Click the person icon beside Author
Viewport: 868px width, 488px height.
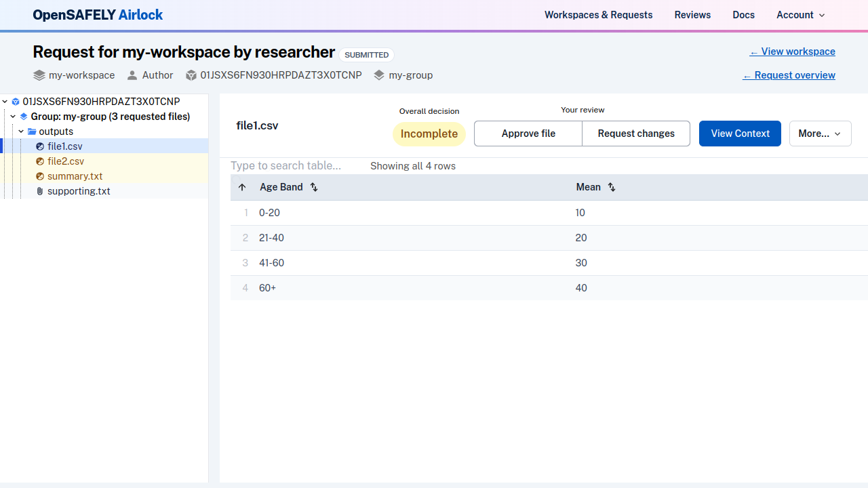[x=132, y=75]
